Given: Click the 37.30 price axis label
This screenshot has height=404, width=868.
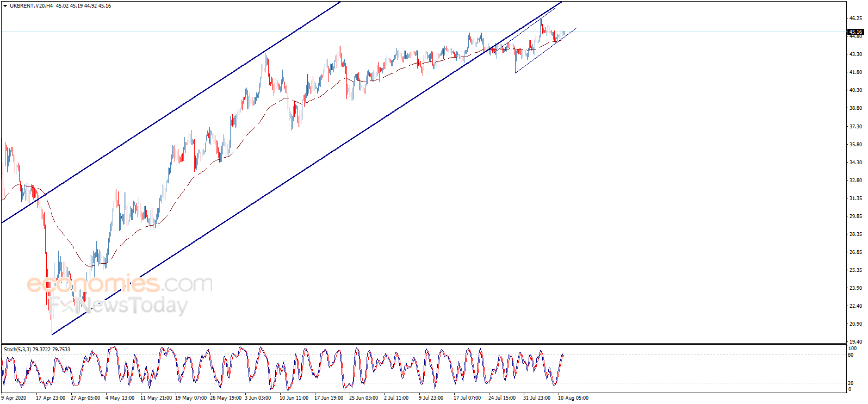Looking at the screenshot, I should pyautogui.click(x=855, y=126).
